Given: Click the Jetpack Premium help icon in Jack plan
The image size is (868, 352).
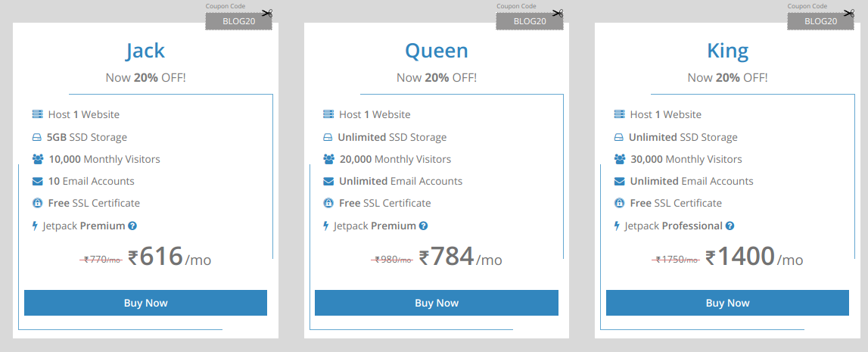Looking at the screenshot, I should click(132, 226).
